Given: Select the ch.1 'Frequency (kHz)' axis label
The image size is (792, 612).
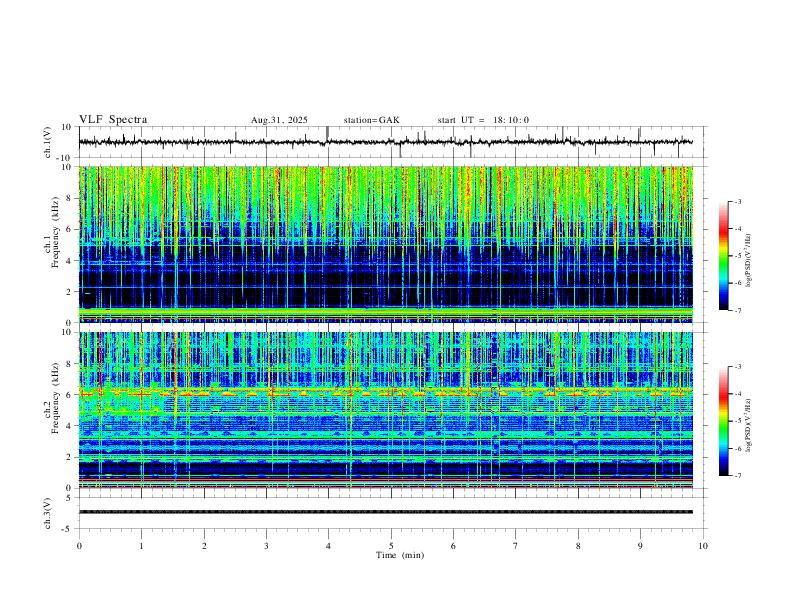Looking at the screenshot, I should [x=56, y=233].
